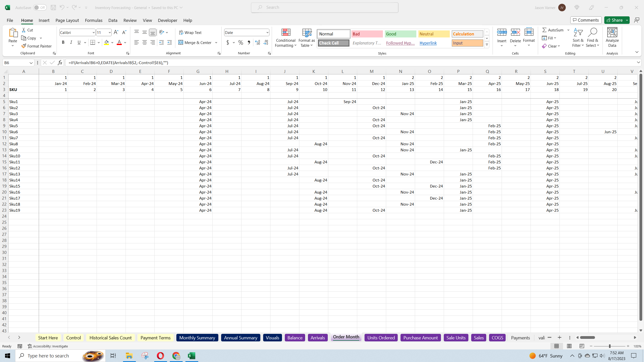Click the Format Painter icon
This screenshot has height=362, width=644.
[x=24, y=46]
